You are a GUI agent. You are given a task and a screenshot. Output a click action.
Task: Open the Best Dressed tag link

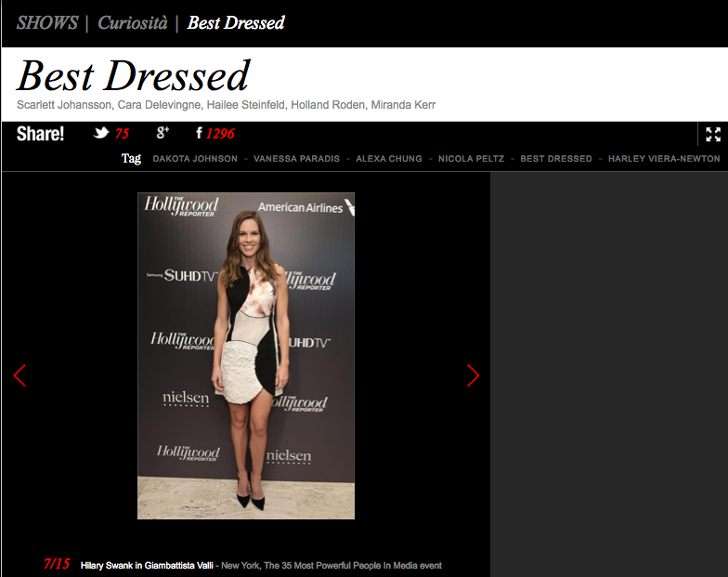(555, 159)
